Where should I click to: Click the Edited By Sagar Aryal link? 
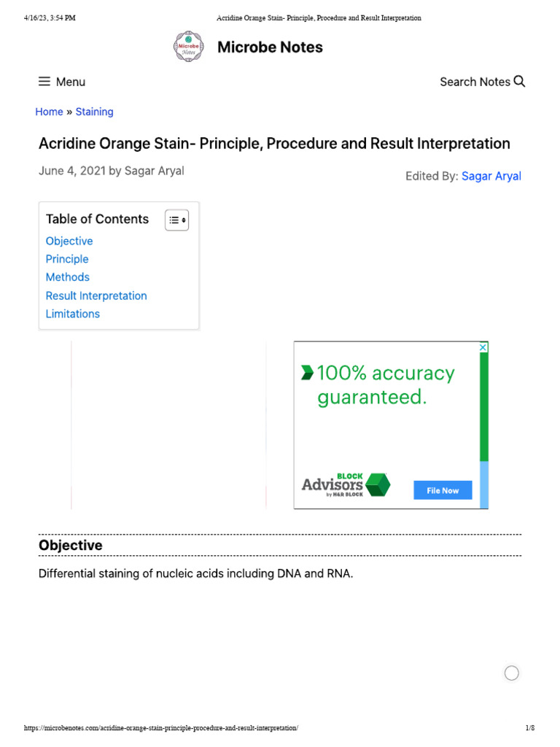pos(491,176)
